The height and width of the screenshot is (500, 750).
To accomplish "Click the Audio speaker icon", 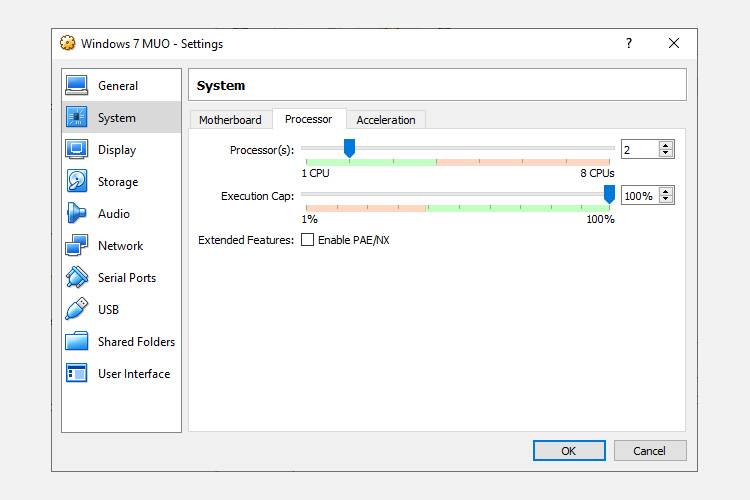I will point(77,214).
